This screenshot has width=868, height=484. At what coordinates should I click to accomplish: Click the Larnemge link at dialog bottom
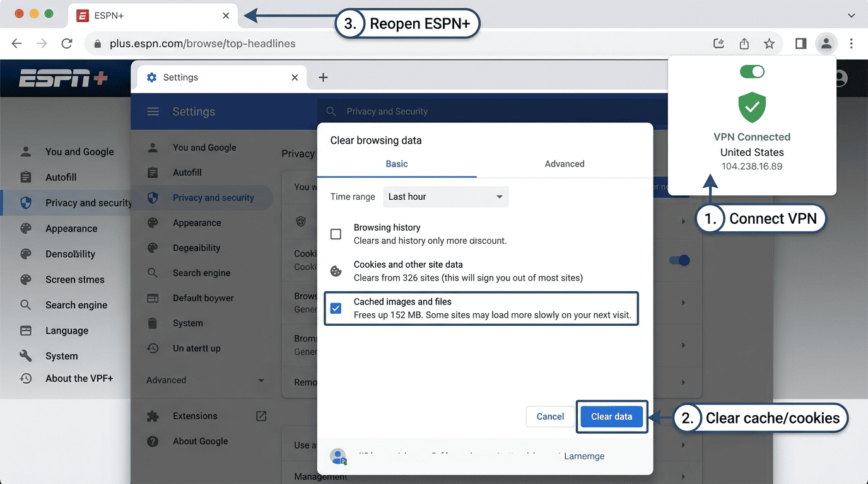[x=584, y=456]
